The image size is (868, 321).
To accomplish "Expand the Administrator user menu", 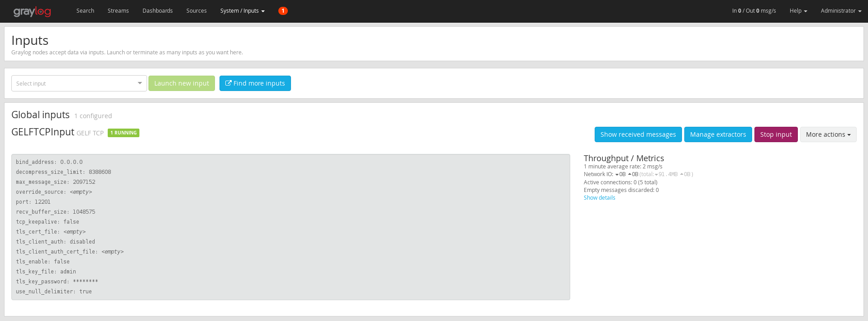I will (x=841, y=11).
